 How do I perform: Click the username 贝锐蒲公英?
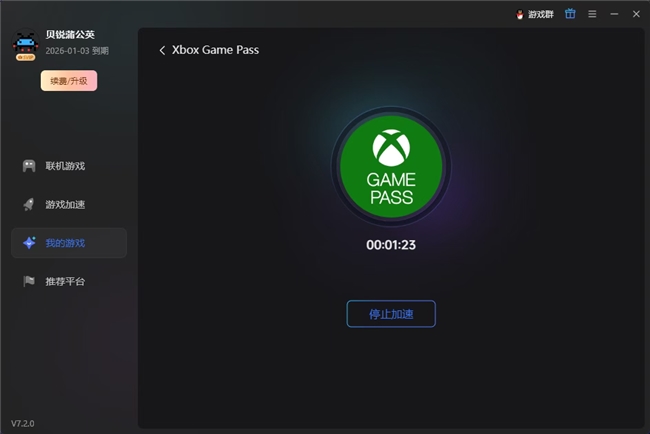coord(70,34)
